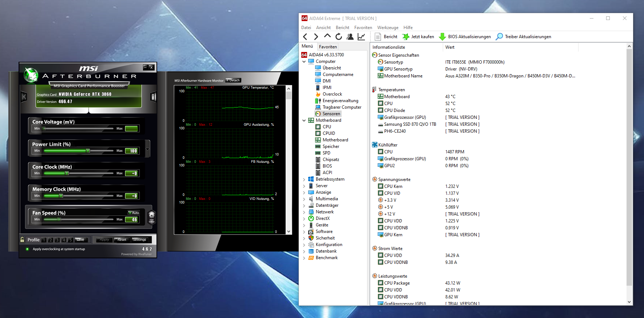The width and height of the screenshot is (644, 318).
Task: Go forward with AIDA64 forward arrow
Action: (316, 36)
